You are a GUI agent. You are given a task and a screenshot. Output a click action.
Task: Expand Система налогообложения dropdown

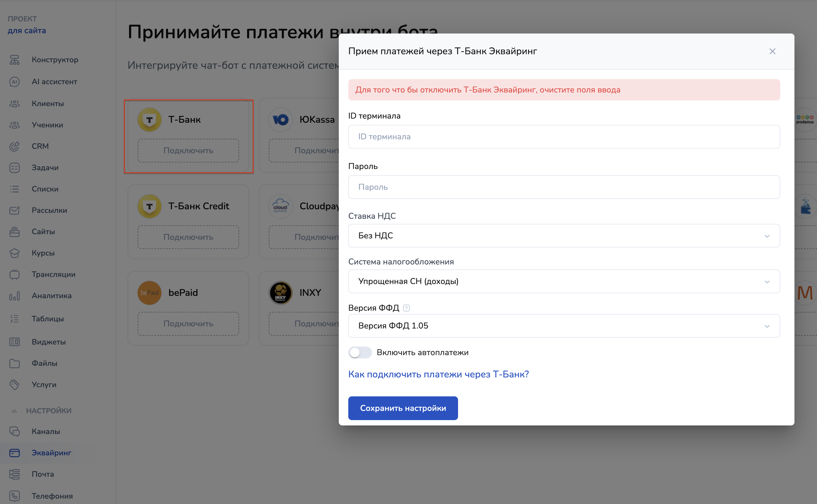point(564,281)
